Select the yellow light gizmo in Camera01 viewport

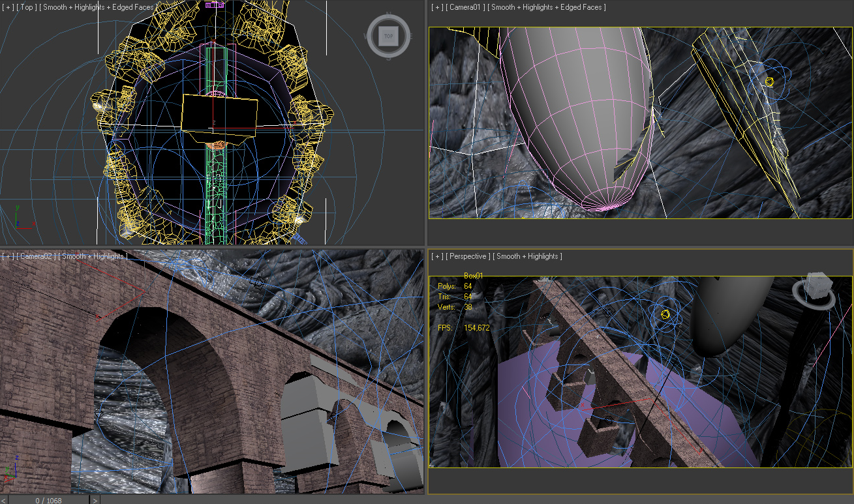coord(769,82)
